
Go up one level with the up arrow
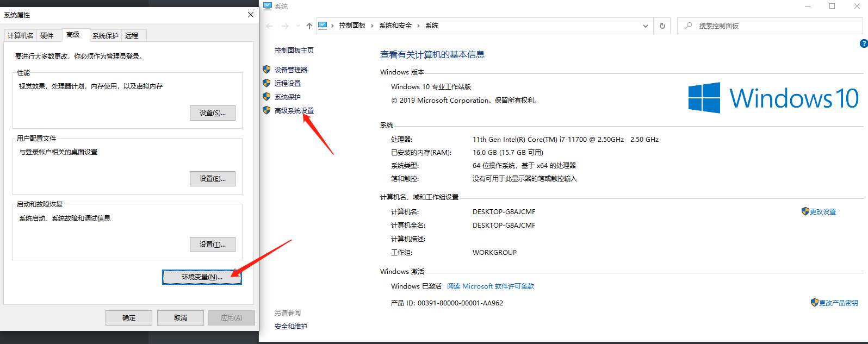tap(309, 26)
